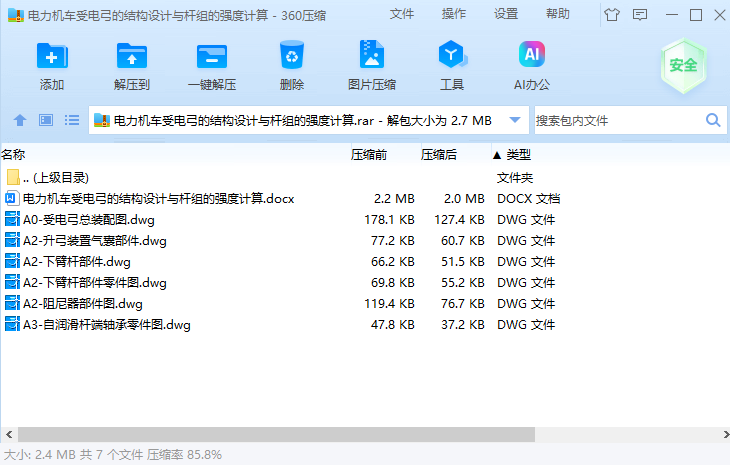Click the 127.4 KB compressed size cell
The width and height of the screenshot is (730, 465).
coord(459,220)
